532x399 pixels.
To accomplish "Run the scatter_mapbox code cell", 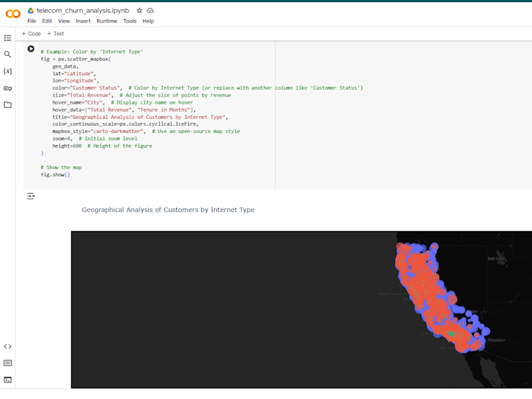I will click(x=31, y=49).
